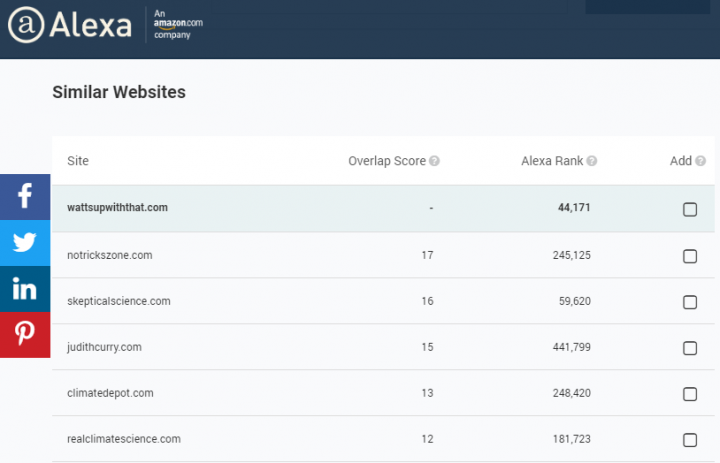Click the Add column help icon
Image resolution: width=720 pixels, height=463 pixels.
700,161
